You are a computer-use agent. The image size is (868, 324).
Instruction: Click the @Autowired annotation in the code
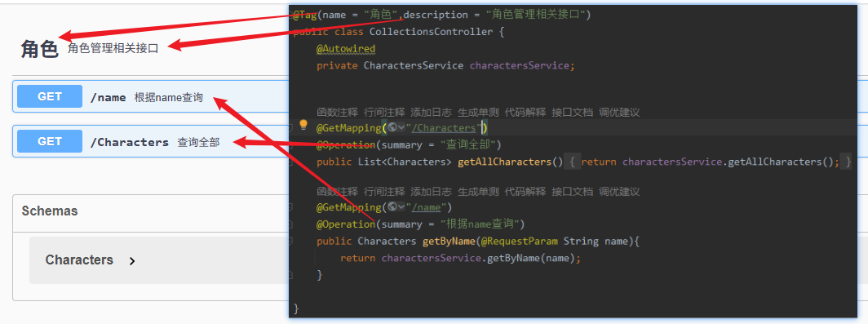click(x=346, y=49)
